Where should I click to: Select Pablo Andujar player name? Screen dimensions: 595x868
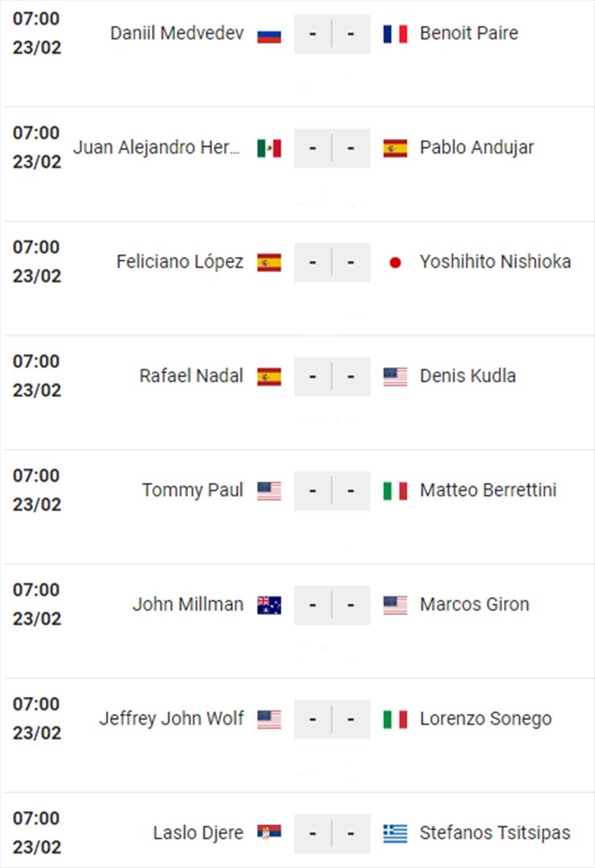pos(477,148)
